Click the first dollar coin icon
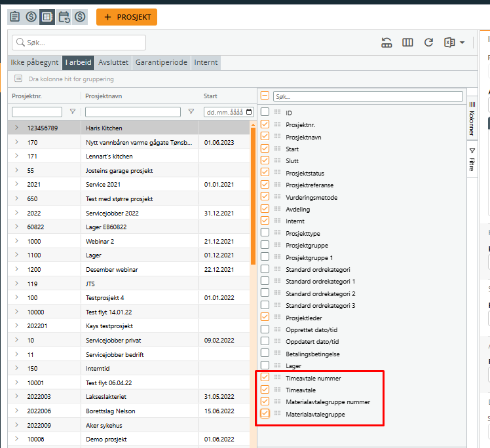Image resolution: width=490 pixels, height=448 pixels. click(31, 16)
